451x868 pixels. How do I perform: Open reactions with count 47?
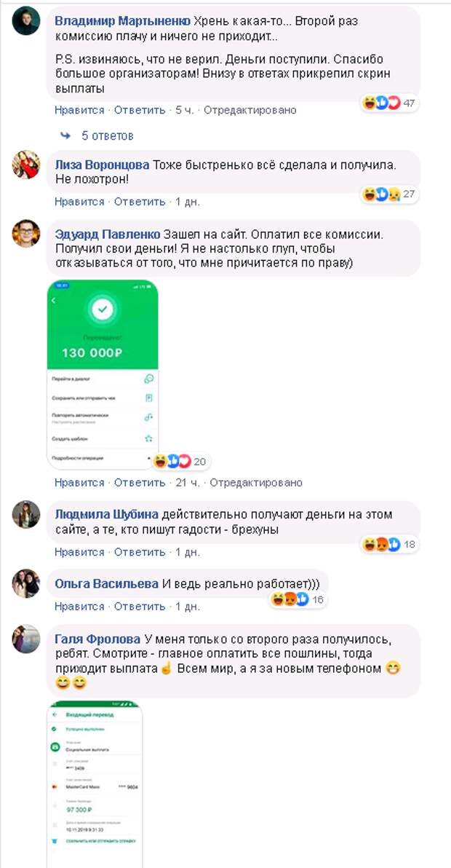click(388, 103)
